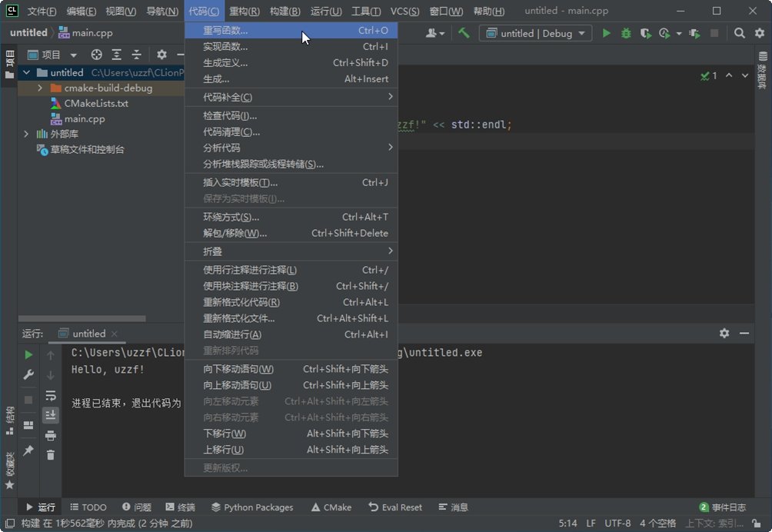
Task: Choose 检查代码 menu item
Action: tap(291, 116)
